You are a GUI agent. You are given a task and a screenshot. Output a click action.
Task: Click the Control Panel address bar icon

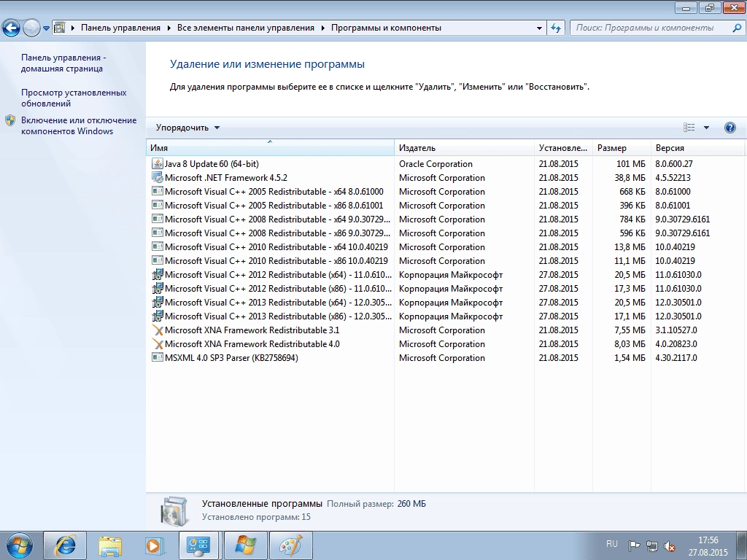click(60, 28)
